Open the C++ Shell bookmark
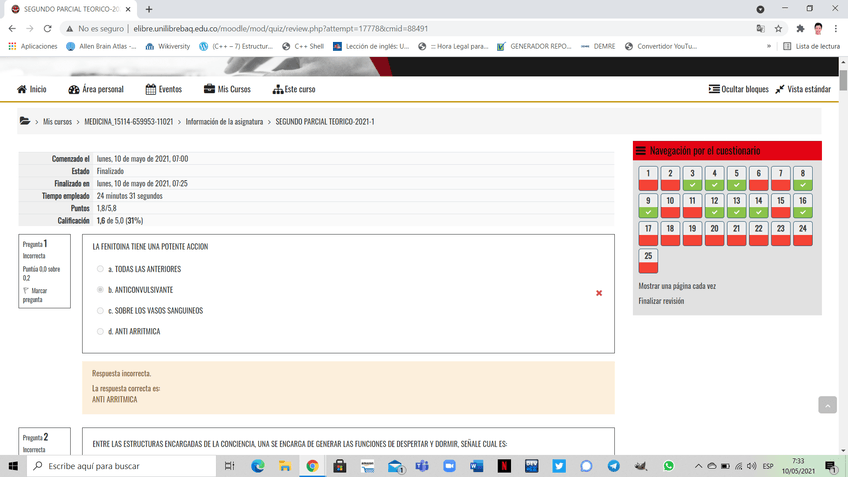The height and width of the screenshot is (477, 848). (303, 47)
